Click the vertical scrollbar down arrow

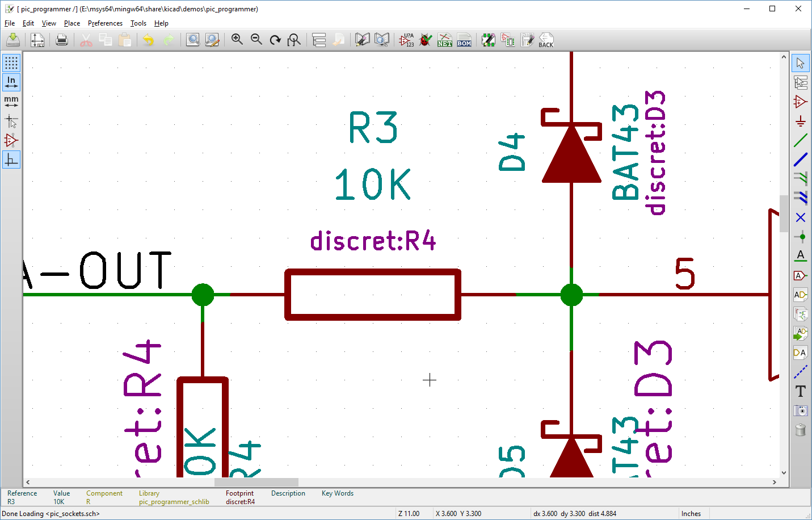coord(784,472)
